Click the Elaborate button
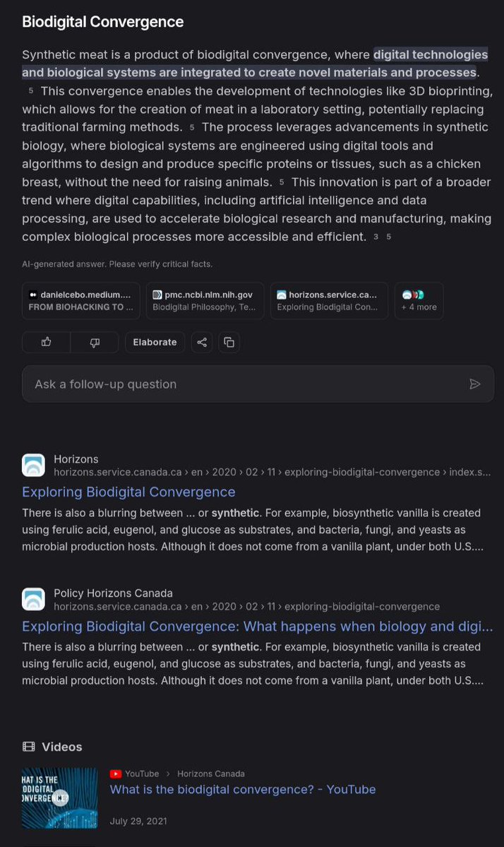Viewport: 504px width, 847px height. pos(155,342)
